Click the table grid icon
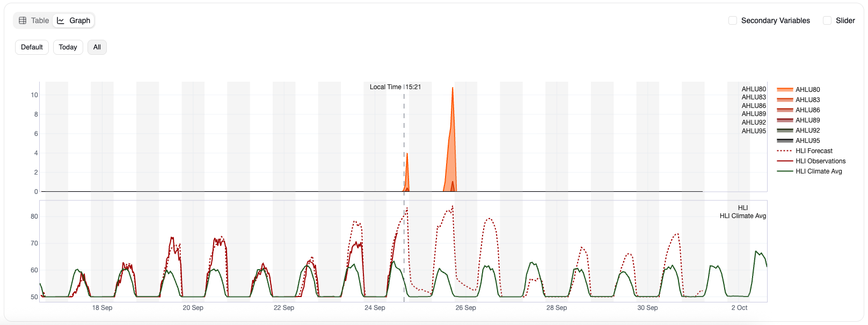 (x=23, y=20)
